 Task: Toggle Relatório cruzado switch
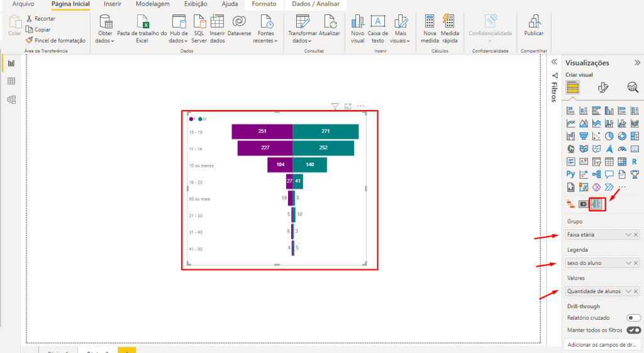633,318
